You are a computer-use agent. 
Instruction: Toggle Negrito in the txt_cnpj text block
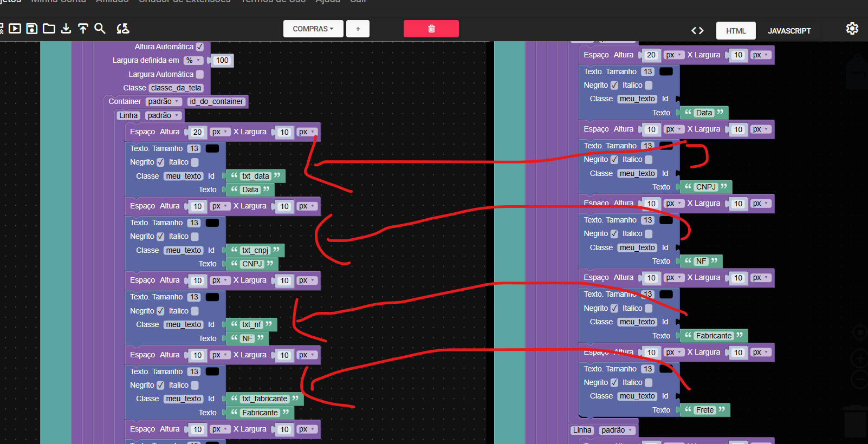click(x=160, y=237)
